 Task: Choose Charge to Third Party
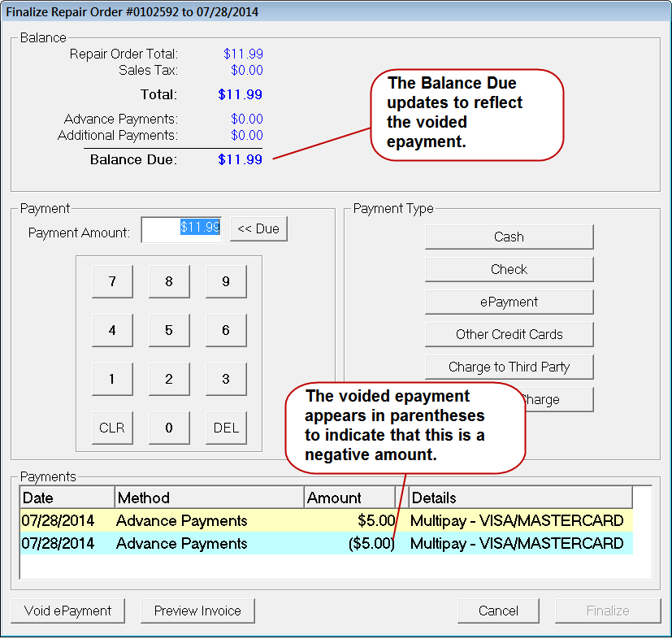click(x=509, y=367)
